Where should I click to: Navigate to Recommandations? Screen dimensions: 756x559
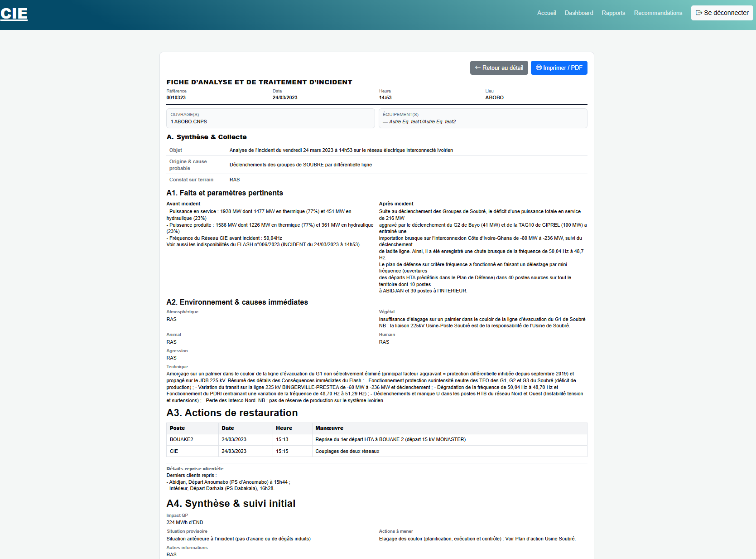click(658, 13)
